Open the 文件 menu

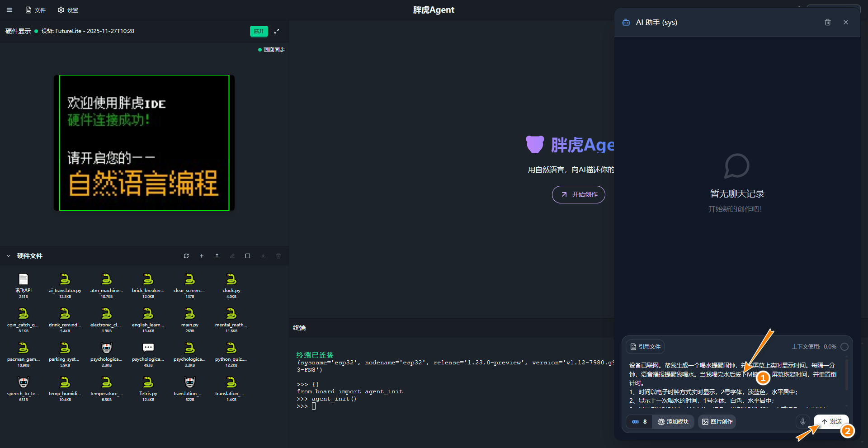36,10
